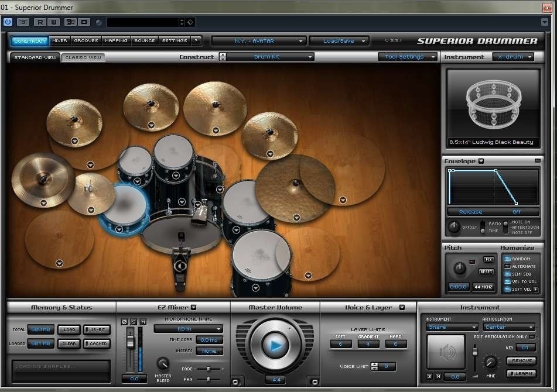Click the phase invert icon in EZ Mixer
The image size is (557, 392).
click(124, 322)
